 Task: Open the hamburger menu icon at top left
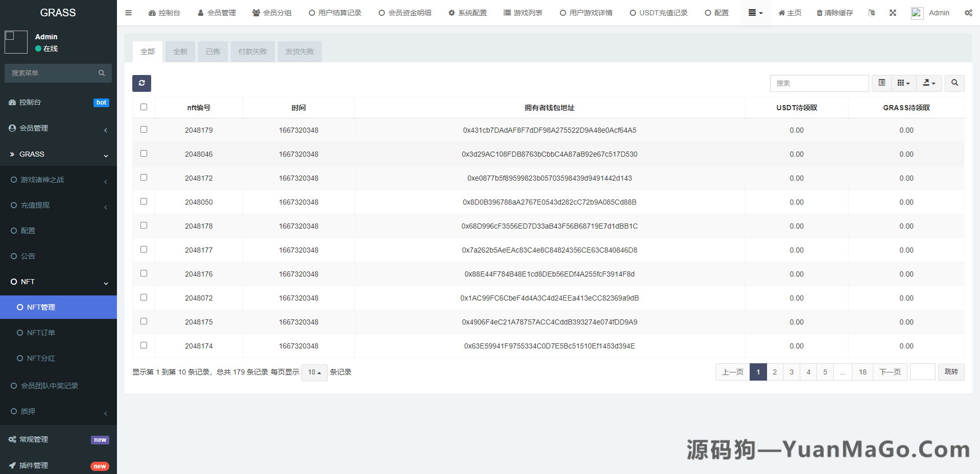pos(128,13)
